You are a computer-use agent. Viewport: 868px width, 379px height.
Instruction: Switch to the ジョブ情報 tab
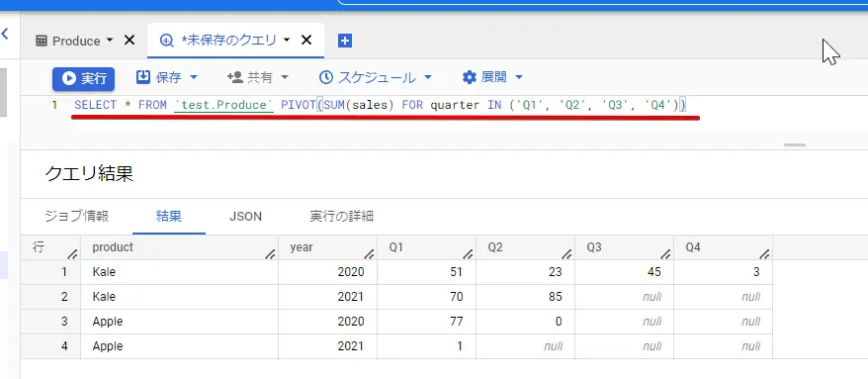pyautogui.click(x=77, y=216)
